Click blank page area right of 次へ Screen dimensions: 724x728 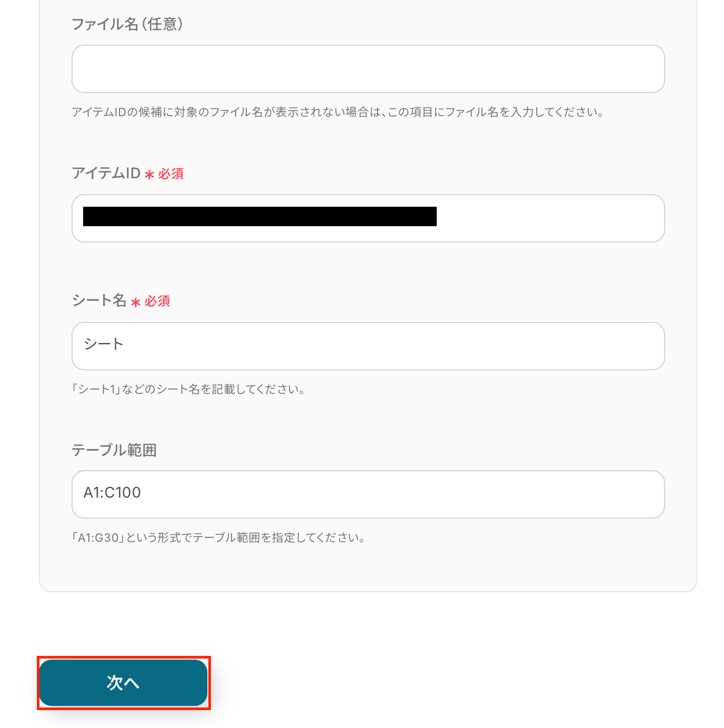(x=421, y=682)
